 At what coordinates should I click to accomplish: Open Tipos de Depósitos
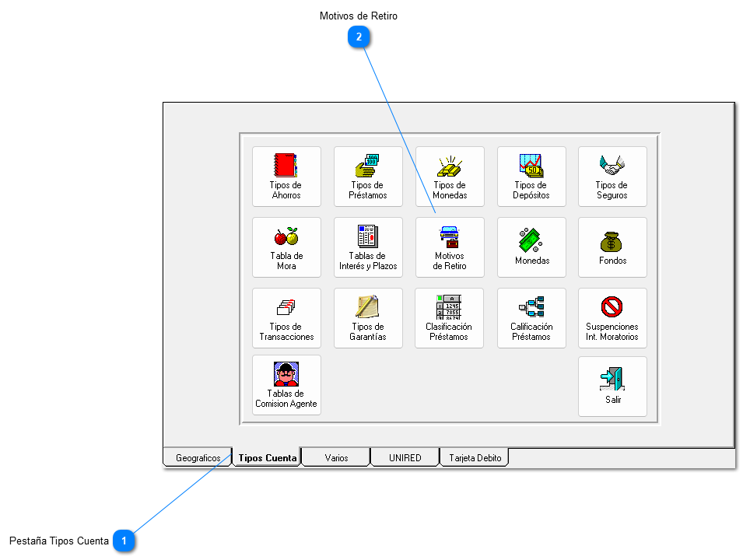pos(531,176)
